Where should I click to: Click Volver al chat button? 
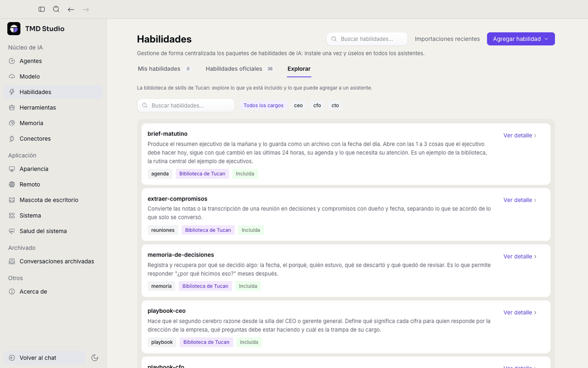(x=45, y=358)
